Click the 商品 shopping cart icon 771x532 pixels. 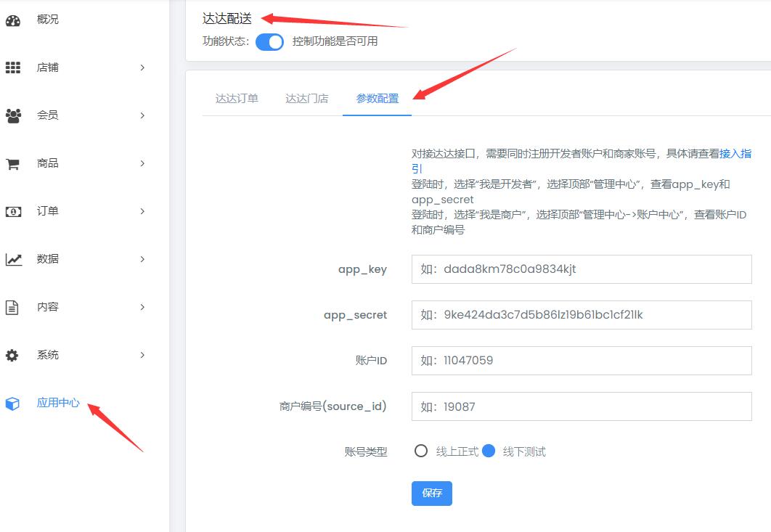13,164
